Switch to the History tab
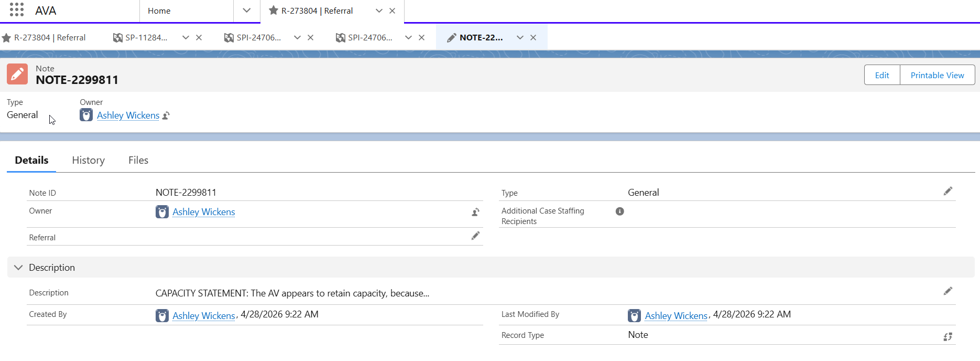 (x=88, y=160)
